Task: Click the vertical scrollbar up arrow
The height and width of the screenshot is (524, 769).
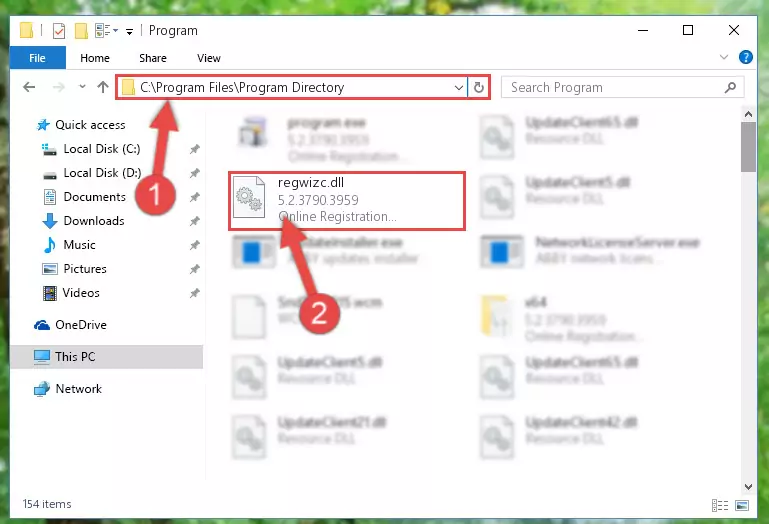Action: point(748,114)
